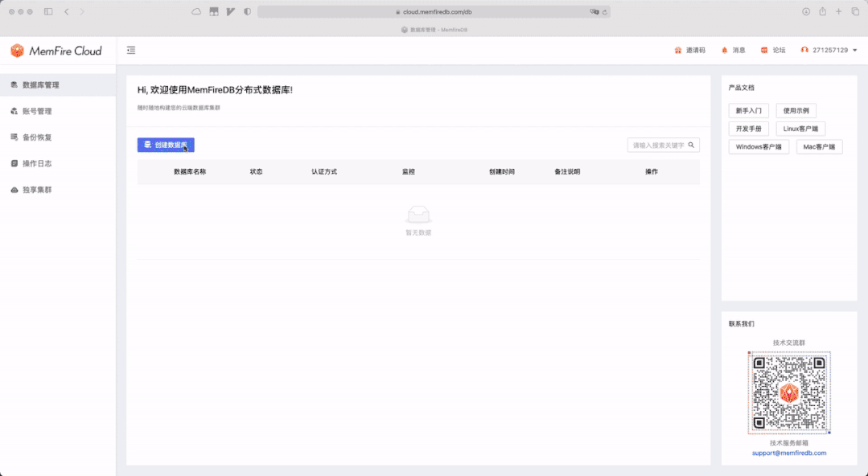
Task: Click the 暂无数据 empty inbox icon
Action: (x=418, y=215)
